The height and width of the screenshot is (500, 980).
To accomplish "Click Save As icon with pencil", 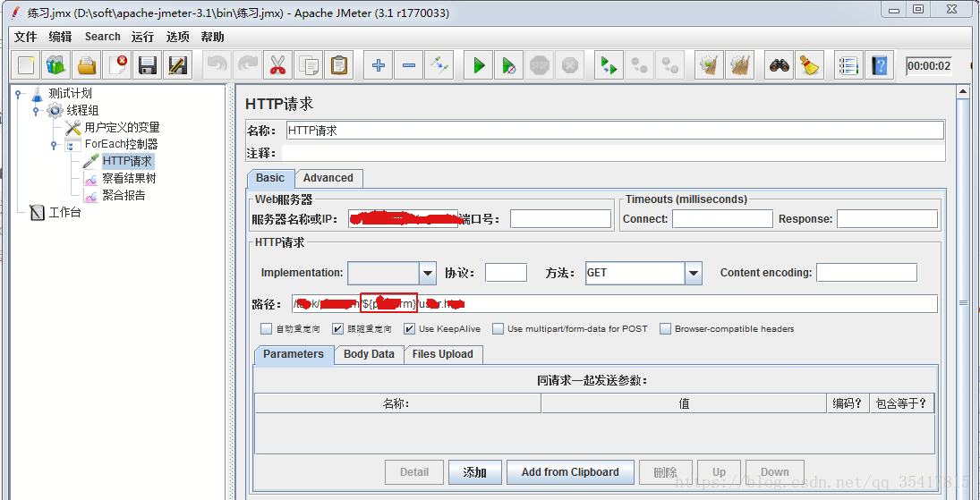I will 177,65.
